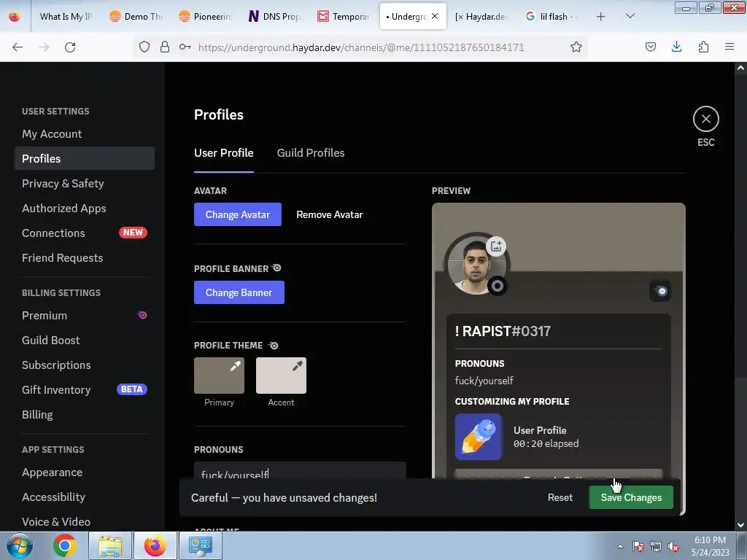Switch to the DNS Prop browser tab
The image size is (747, 560).
coord(274,16)
